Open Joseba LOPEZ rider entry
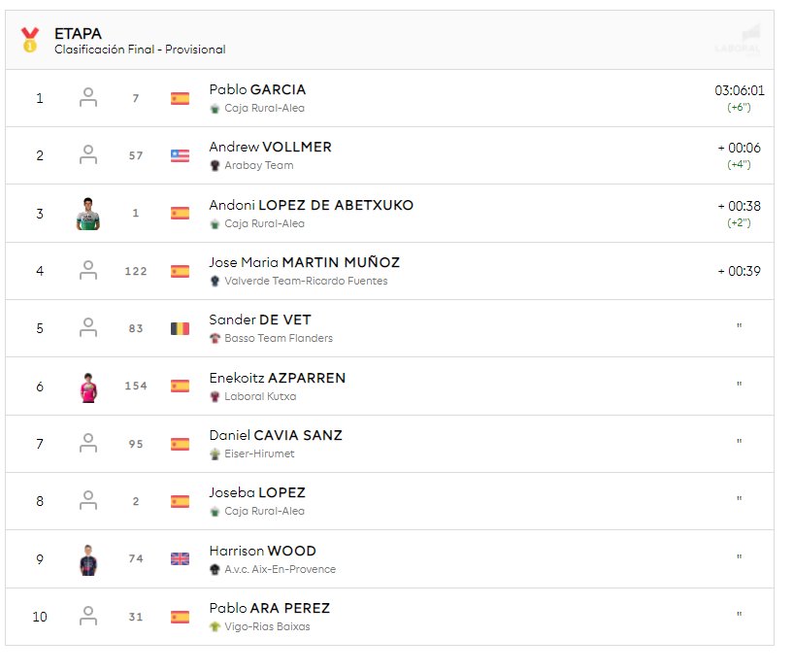This screenshot has height=672, width=794. point(257,492)
